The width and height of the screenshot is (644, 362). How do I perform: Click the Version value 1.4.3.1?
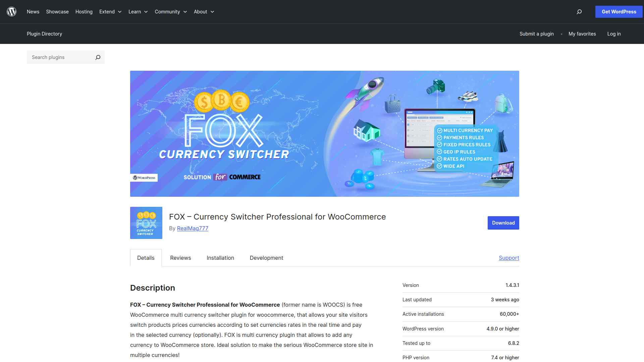point(512,285)
